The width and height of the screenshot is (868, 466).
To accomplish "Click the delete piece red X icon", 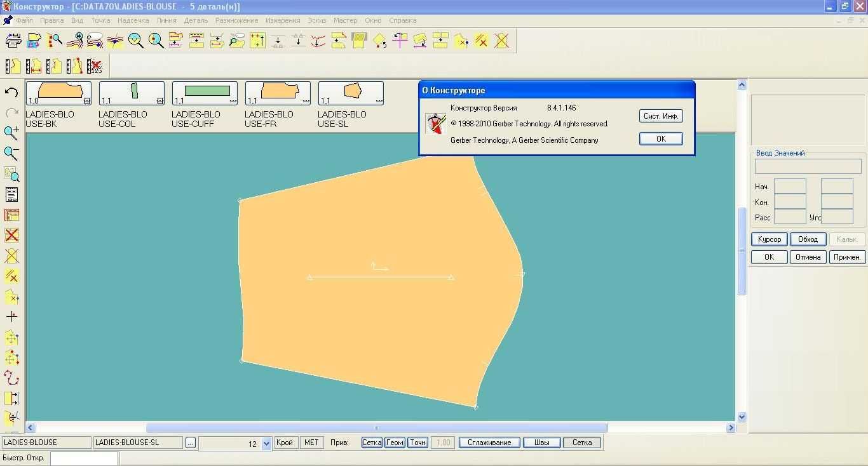I will click(11, 236).
